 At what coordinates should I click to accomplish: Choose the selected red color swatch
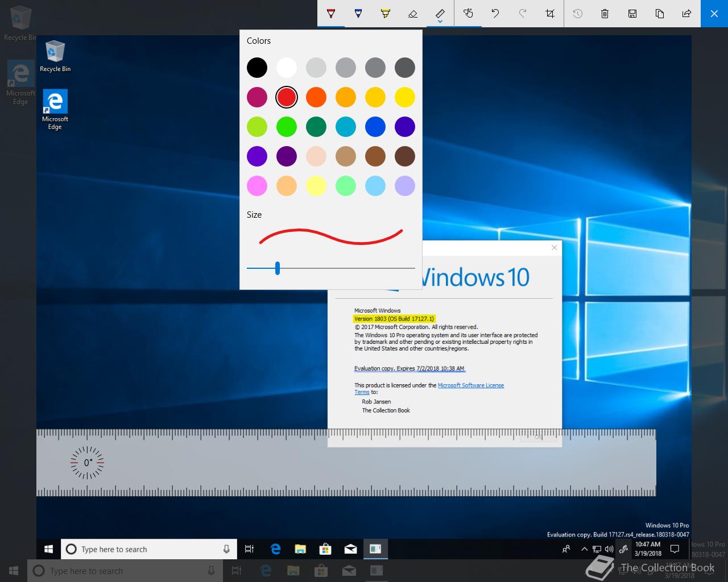[287, 97]
